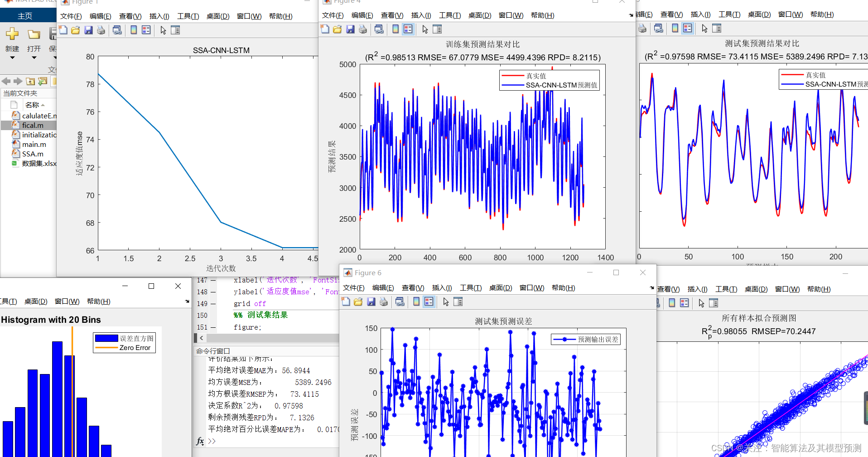
Task: Toggle Insert Colorbar in Figure 1 toolbar
Action: coord(134,30)
